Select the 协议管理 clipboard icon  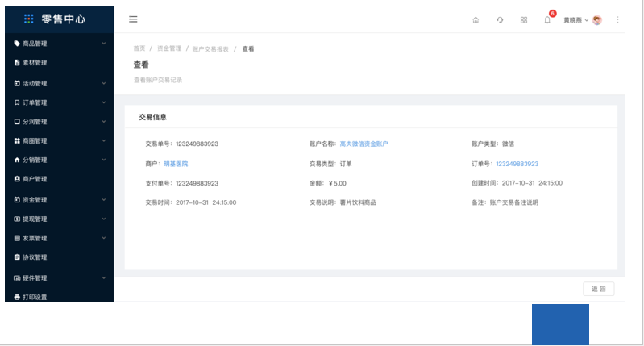pyautogui.click(x=17, y=256)
